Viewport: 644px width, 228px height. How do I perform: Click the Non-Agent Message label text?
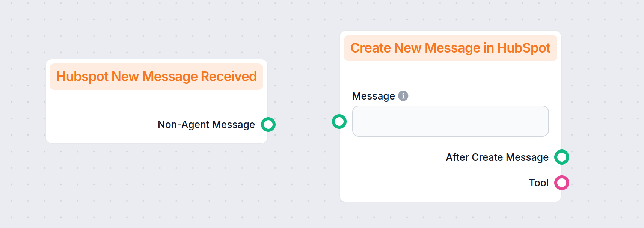207,124
